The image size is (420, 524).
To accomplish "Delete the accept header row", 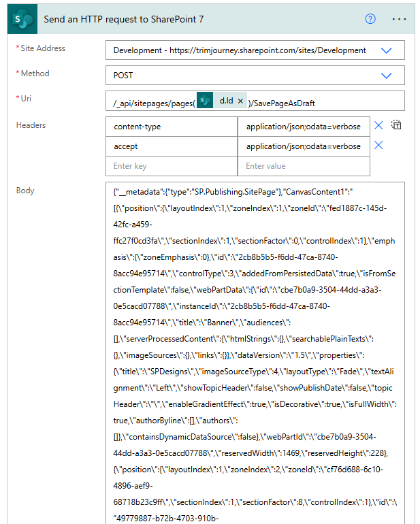I will [378, 145].
